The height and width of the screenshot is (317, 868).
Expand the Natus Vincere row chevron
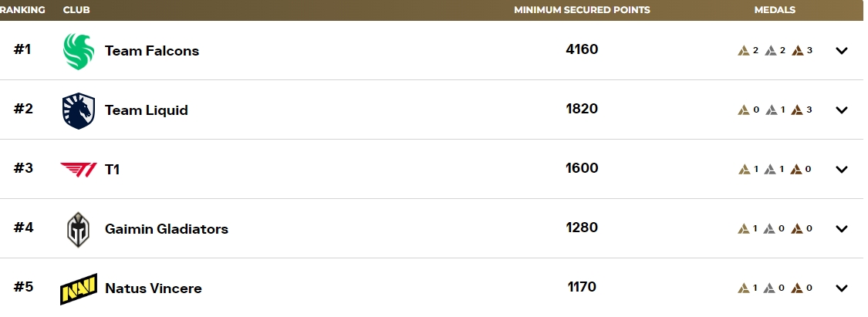tap(842, 288)
